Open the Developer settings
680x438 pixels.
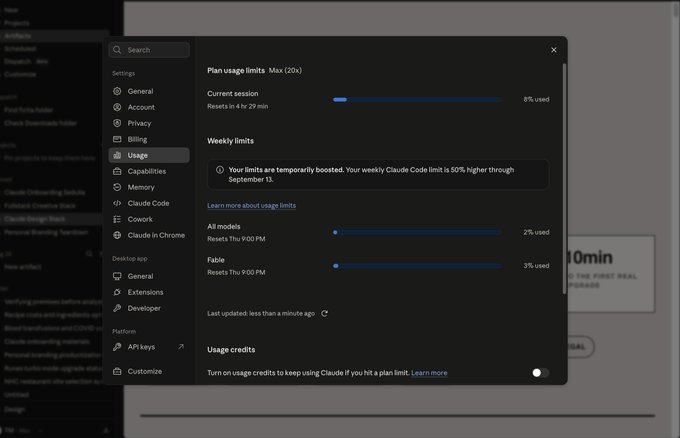(149, 308)
